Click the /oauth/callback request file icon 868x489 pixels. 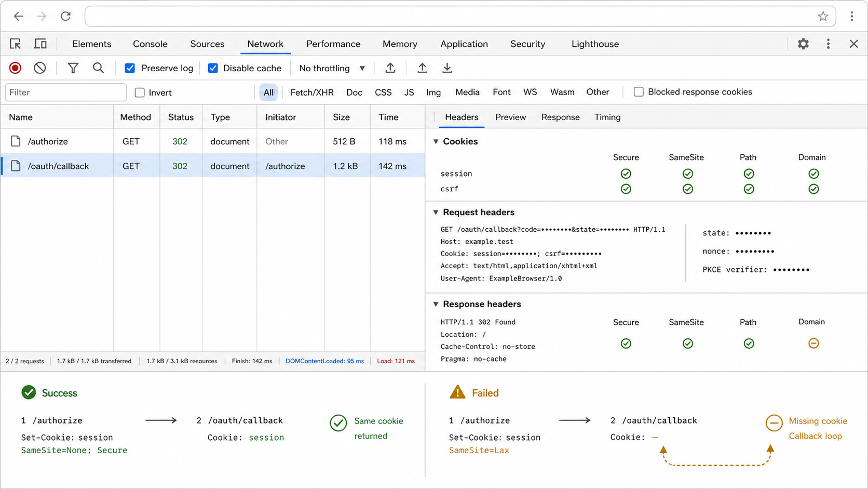click(16, 166)
